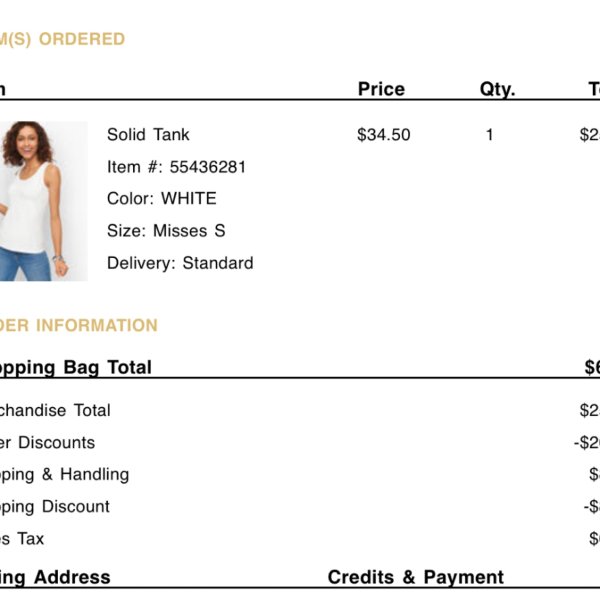Click the ITEM(S) ORDERED section heading
Image resolution: width=600 pixels, height=600 pixels.
point(62,39)
